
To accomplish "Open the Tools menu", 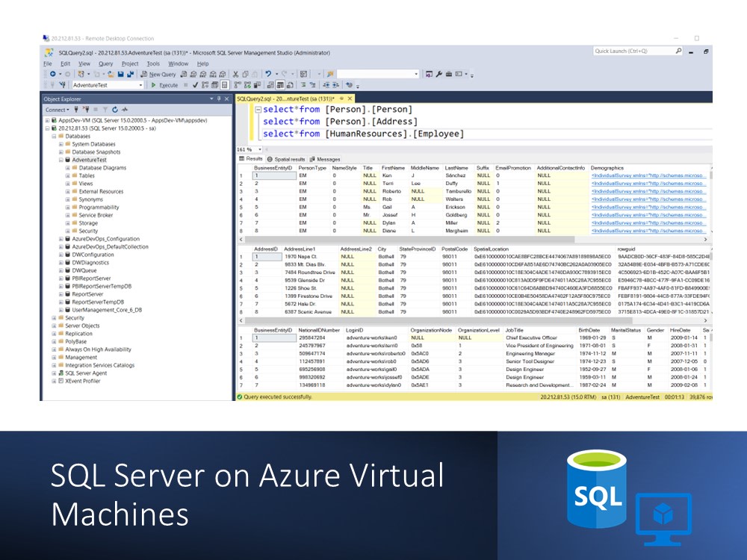I will coord(153,63).
